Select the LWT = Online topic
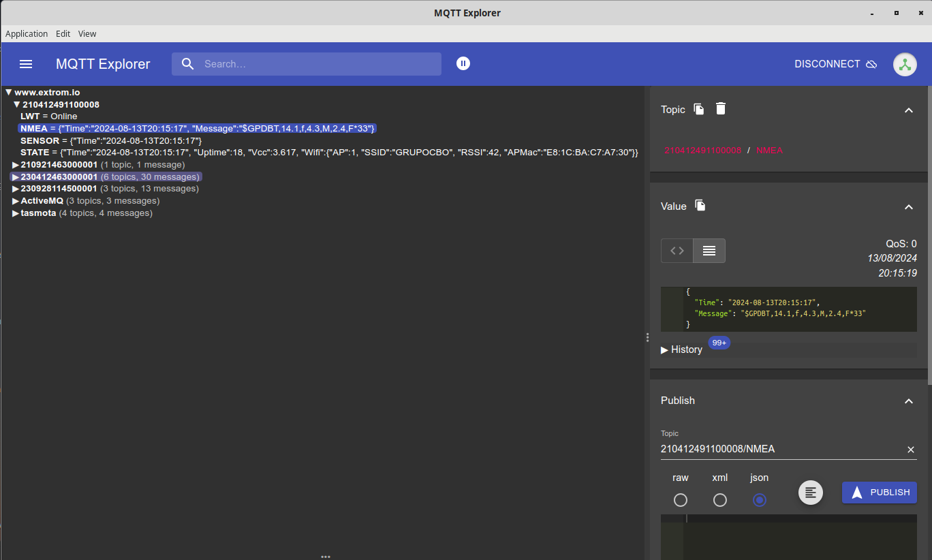The image size is (932, 560). pyautogui.click(x=49, y=116)
